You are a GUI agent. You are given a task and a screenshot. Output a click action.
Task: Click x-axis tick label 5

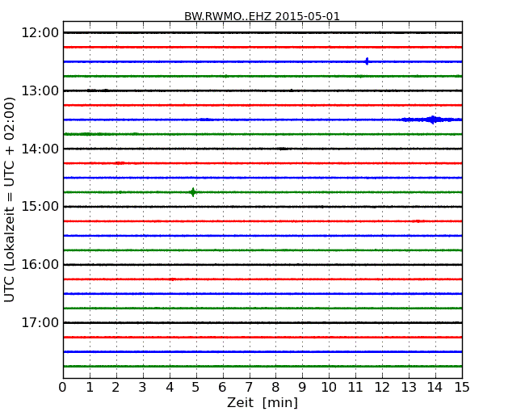tap(196, 388)
